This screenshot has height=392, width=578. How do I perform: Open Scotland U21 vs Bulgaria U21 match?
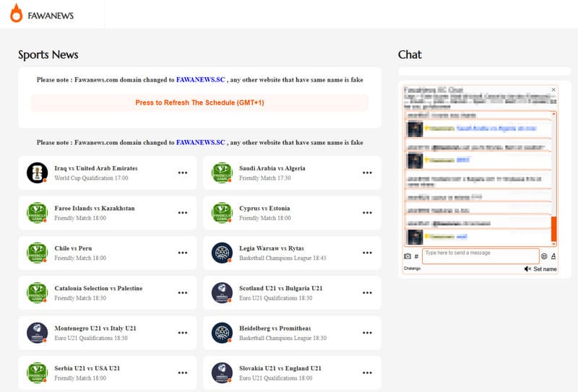(x=281, y=288)
